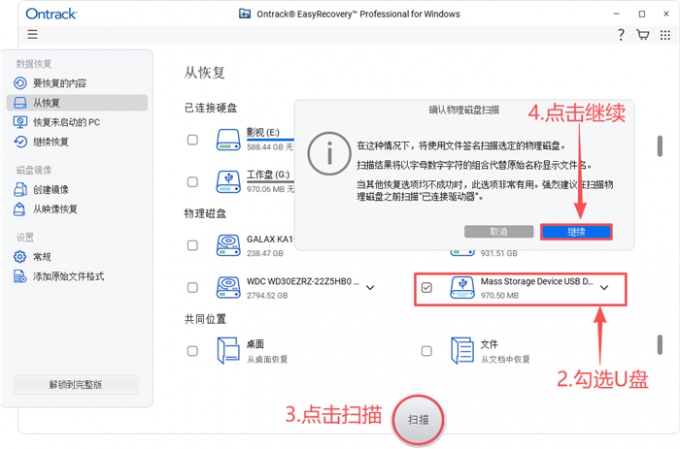Click 970.50 MB size text

(500, 295)
